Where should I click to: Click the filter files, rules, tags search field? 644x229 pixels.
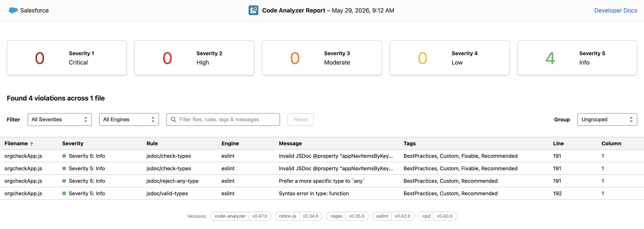coord(223,119)
